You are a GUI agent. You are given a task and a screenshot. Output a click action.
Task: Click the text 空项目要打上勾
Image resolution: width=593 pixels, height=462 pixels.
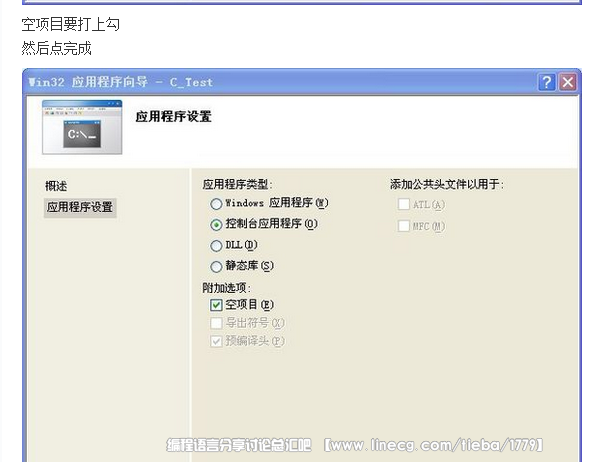point(70,25)
